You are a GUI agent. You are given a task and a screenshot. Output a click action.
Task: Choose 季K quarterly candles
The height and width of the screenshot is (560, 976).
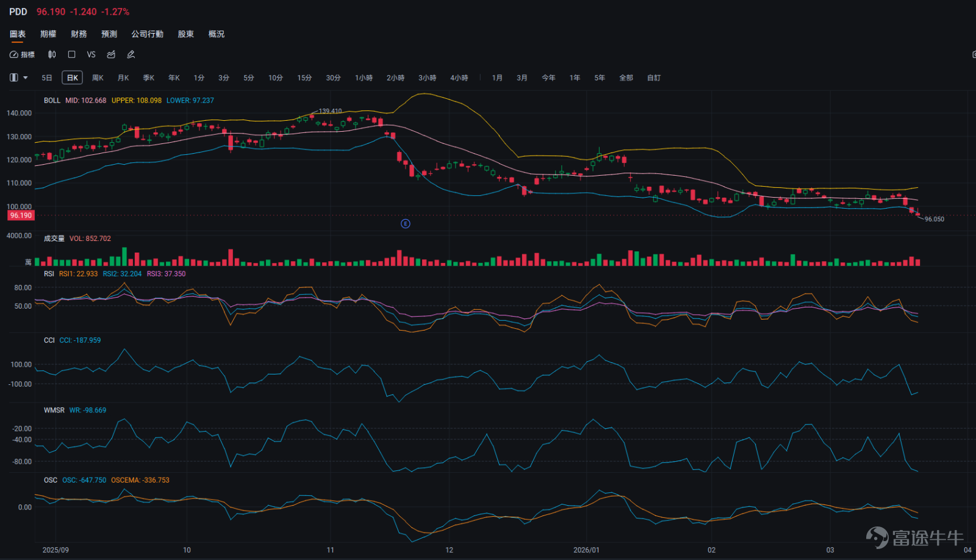[x=148, y=78]
